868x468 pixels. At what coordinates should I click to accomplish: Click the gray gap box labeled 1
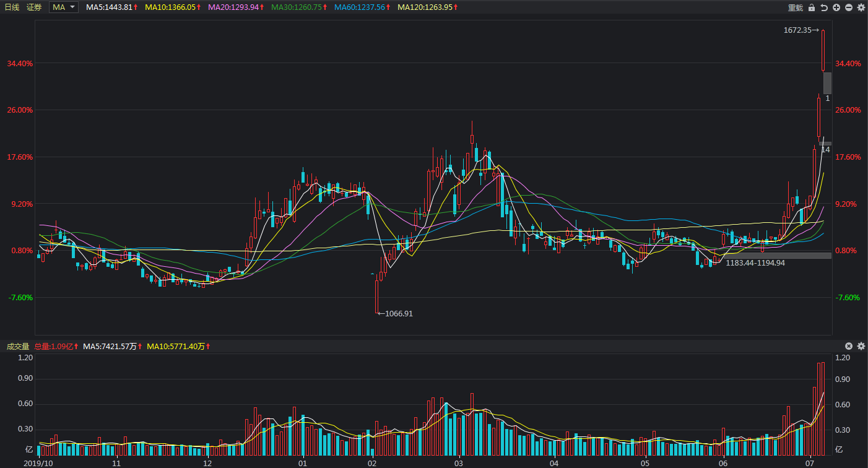(827, 83)
